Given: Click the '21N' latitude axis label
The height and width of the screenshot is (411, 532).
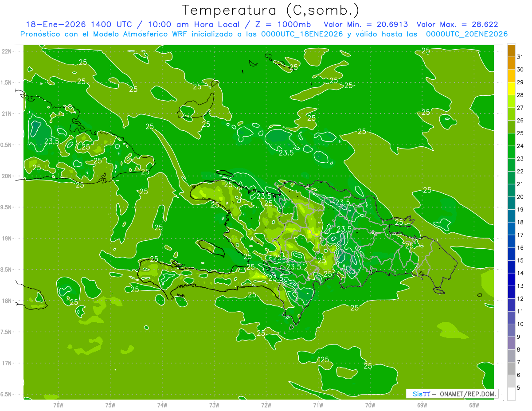Looking at the screenshot, I should [x=8, y=114].
